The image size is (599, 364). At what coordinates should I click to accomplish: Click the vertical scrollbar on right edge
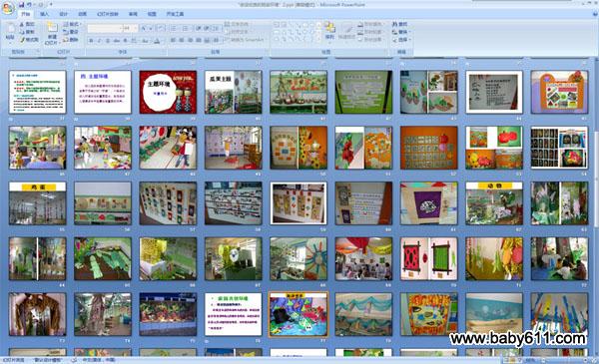[x=596, y=206]
